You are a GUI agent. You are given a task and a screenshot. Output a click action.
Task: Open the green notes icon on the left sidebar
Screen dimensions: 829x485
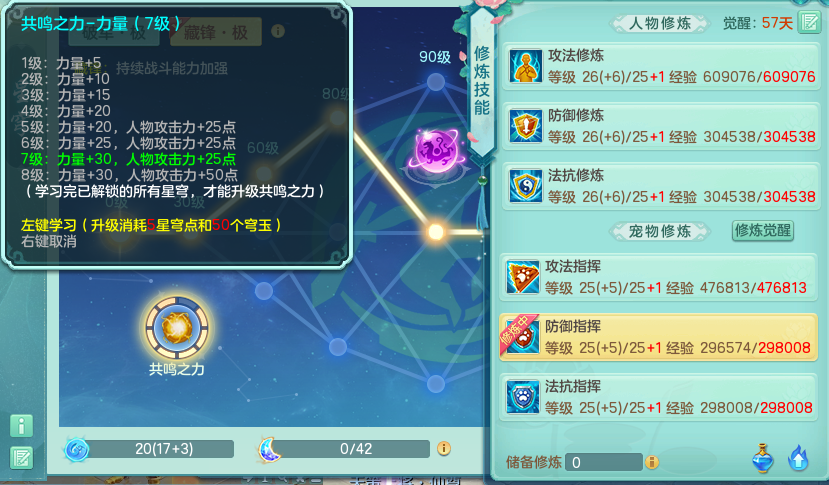pyautogui.click(x=22, y=458)
